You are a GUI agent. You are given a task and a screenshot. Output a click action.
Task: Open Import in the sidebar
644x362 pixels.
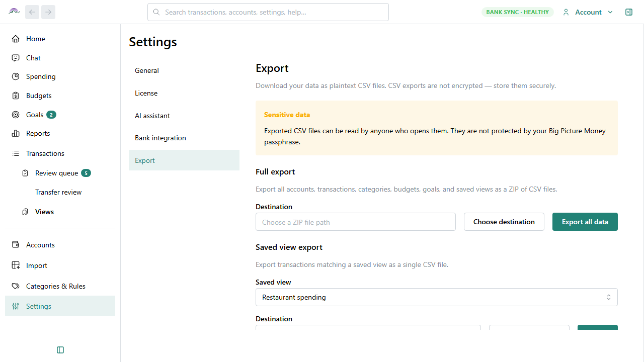pyautogui.click(x=60, y=265)
